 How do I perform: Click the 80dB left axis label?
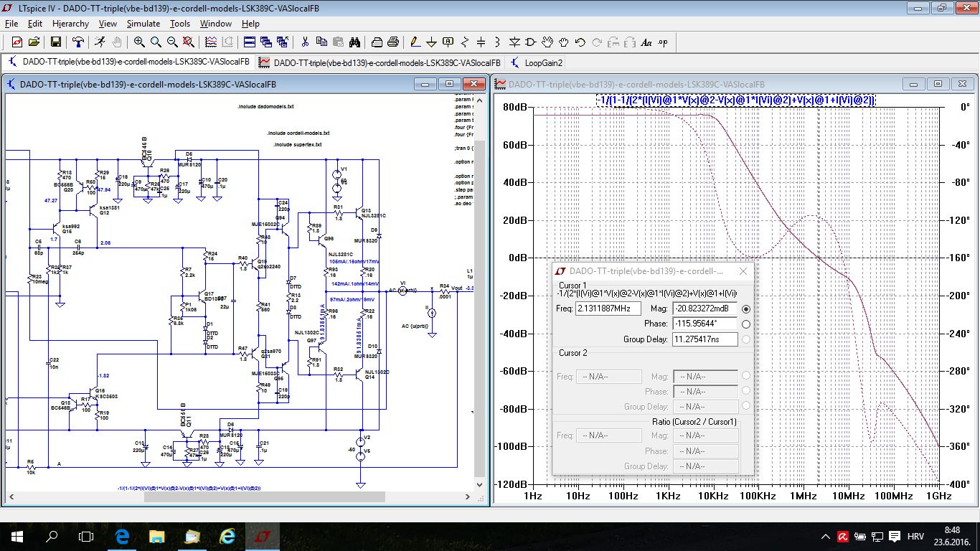pos(514,107)
